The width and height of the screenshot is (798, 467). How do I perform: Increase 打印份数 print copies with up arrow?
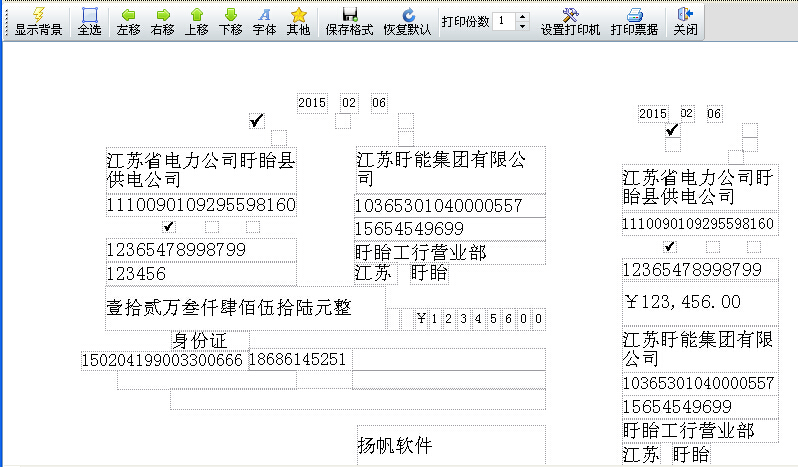click(521, 16)
